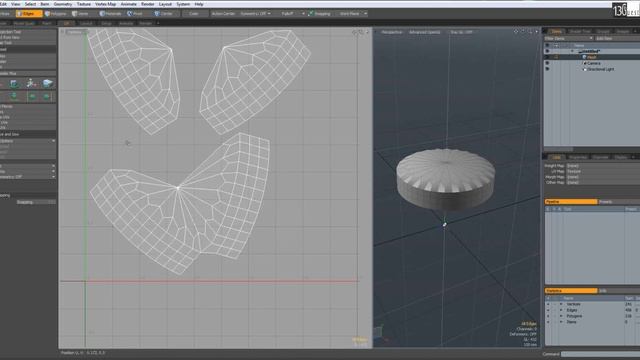Expand the Falloff dropdown arrow
The width and height of the screenshot is (640, 360).
coord(303,13)
